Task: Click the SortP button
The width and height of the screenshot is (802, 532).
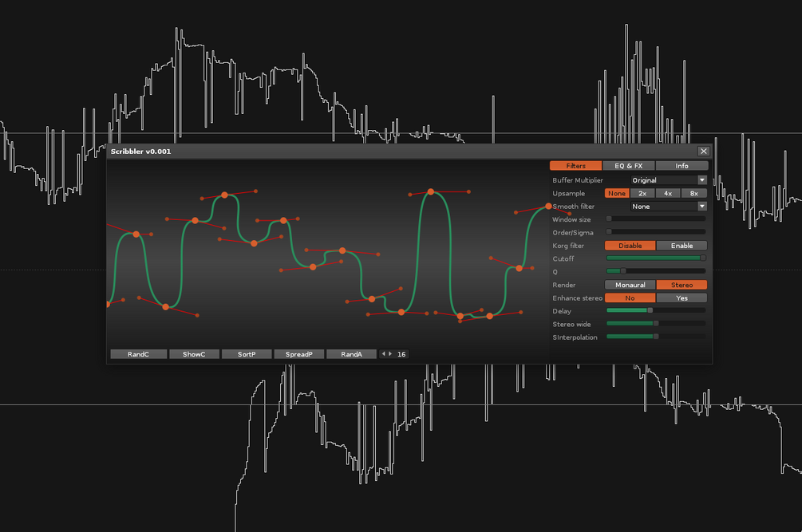Action: (247, 354)
